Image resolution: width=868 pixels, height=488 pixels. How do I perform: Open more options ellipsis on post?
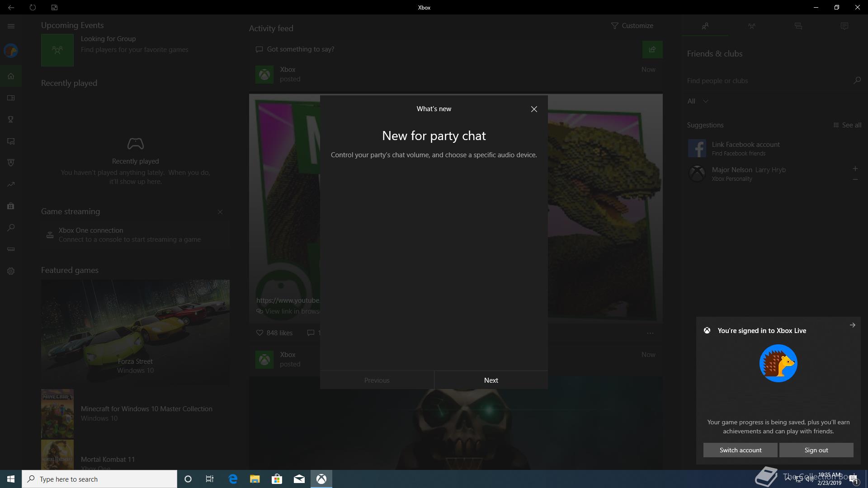[650, 333]
